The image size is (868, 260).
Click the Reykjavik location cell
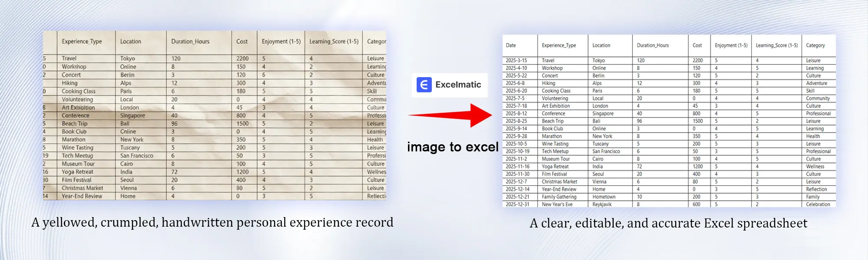tap(602, 205)
